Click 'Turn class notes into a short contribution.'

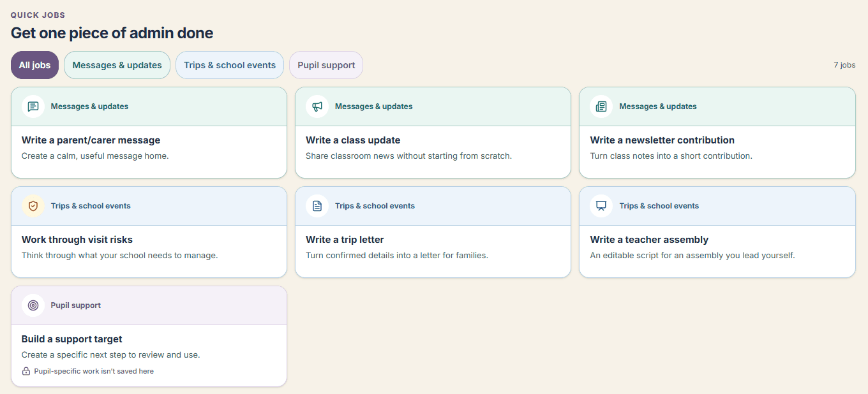point(671,156)
